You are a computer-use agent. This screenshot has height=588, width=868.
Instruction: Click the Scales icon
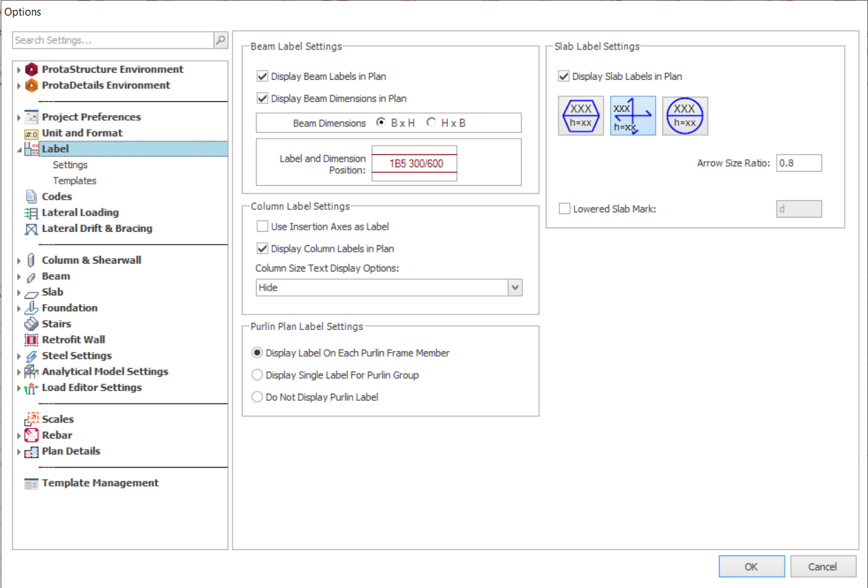(31, 419)
